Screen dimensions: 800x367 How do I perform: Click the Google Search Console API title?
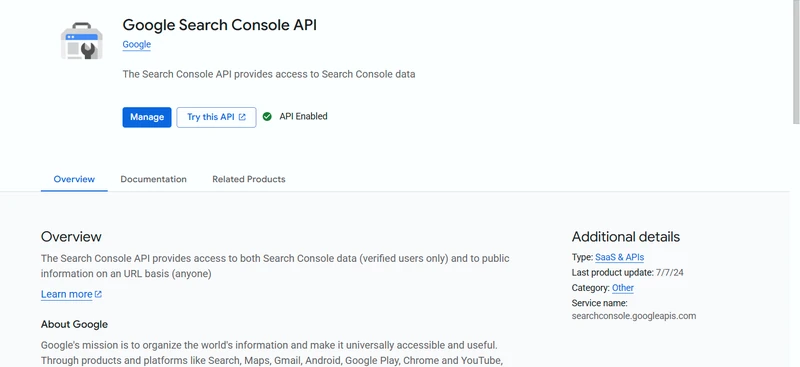pyautogui.click(x=219, y=25)
